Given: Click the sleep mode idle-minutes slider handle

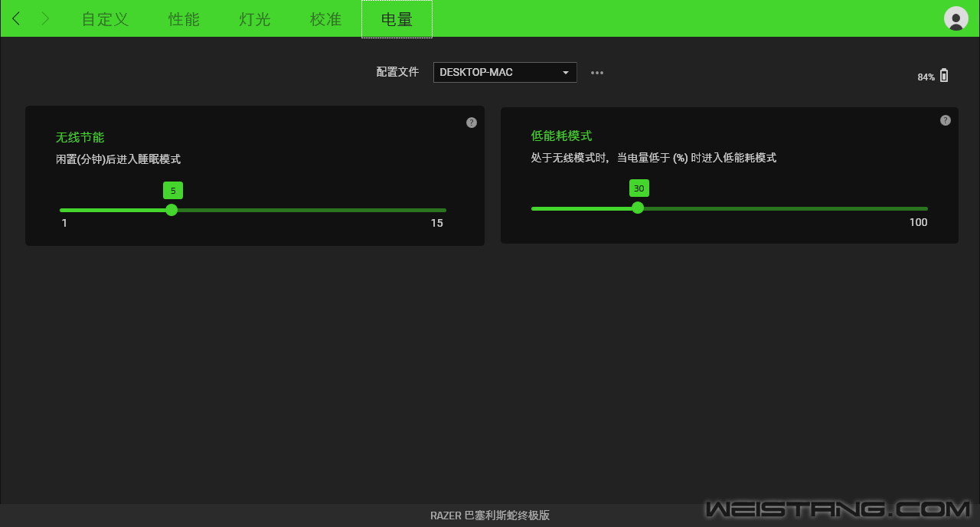Looking at the screenshot, I should (171, 210).
